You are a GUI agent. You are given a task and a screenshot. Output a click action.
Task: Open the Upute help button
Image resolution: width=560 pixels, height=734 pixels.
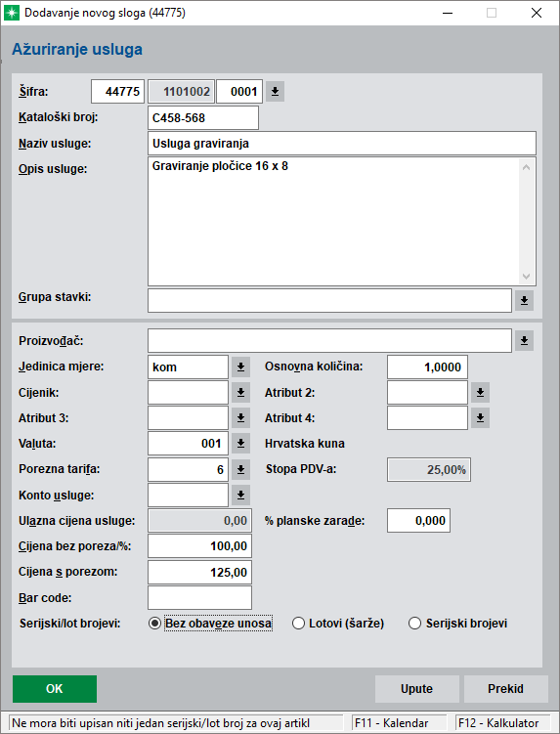click(416, 689)
